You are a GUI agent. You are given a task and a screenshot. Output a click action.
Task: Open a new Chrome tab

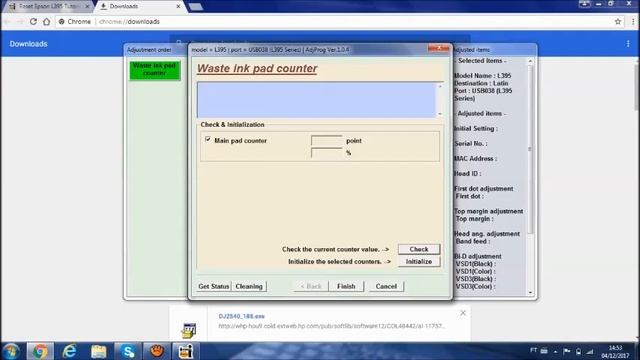click(196, 6)
